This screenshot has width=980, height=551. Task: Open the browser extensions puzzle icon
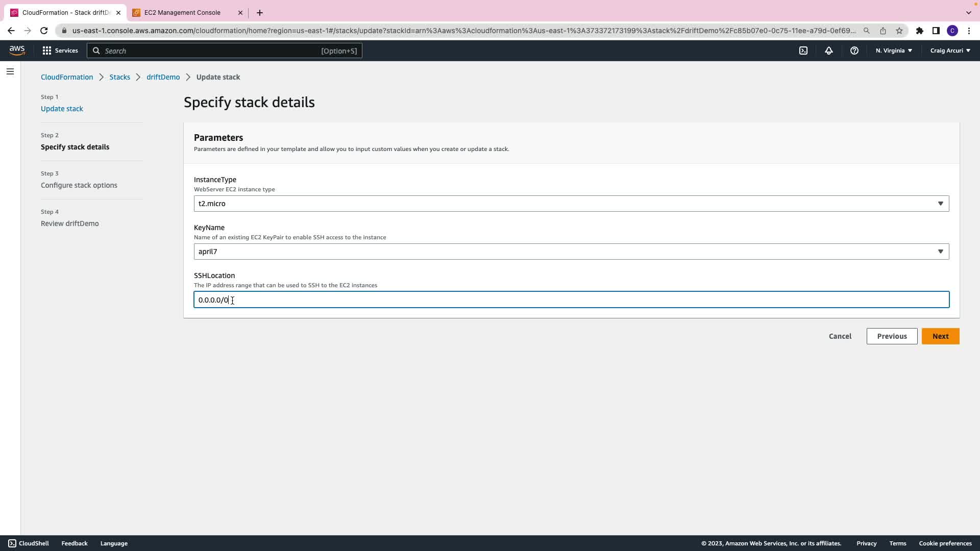(920, 31)
